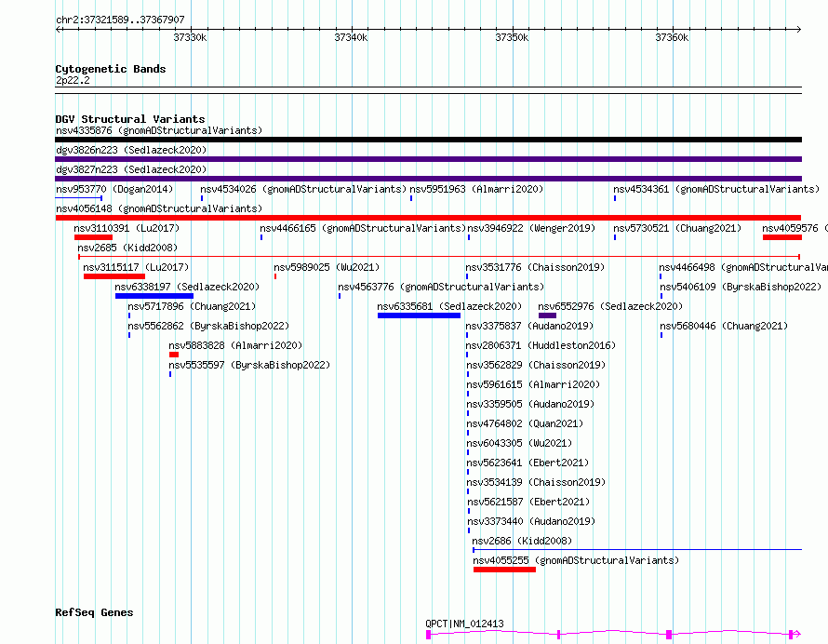Select nsv4563776 gnomAD variant label
Screen dimensions: 828x644
441,287
